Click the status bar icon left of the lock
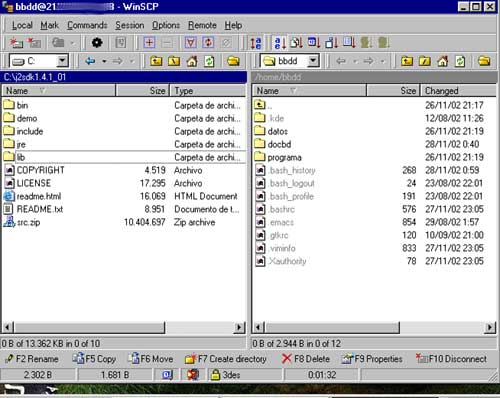Viewport: 500px width, 398px height. 193,375
